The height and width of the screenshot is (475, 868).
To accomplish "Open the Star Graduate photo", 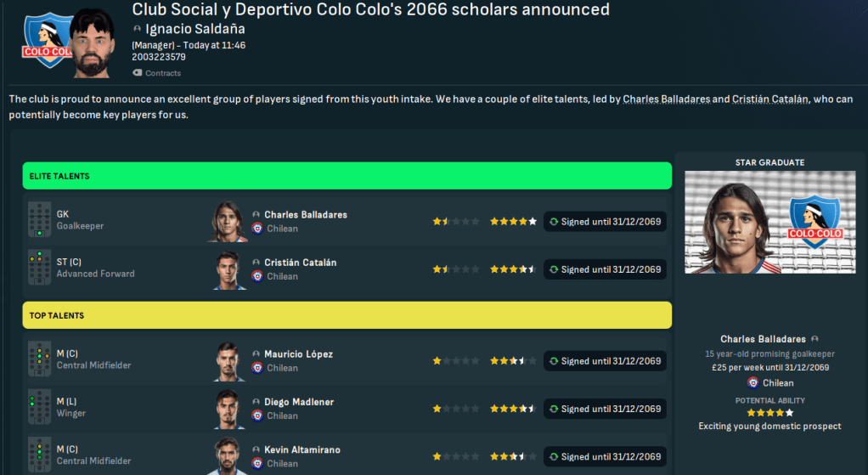I will (769, 223).
